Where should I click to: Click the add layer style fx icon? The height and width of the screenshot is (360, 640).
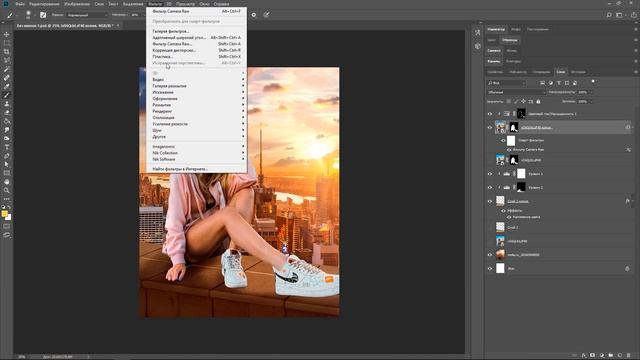tap(584, 356)
